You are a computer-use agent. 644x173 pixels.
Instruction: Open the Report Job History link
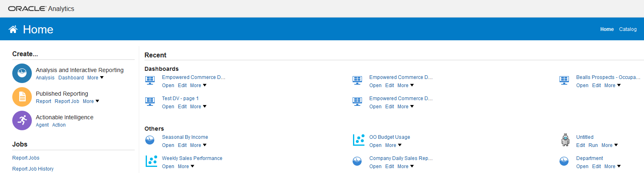(33, 169)
